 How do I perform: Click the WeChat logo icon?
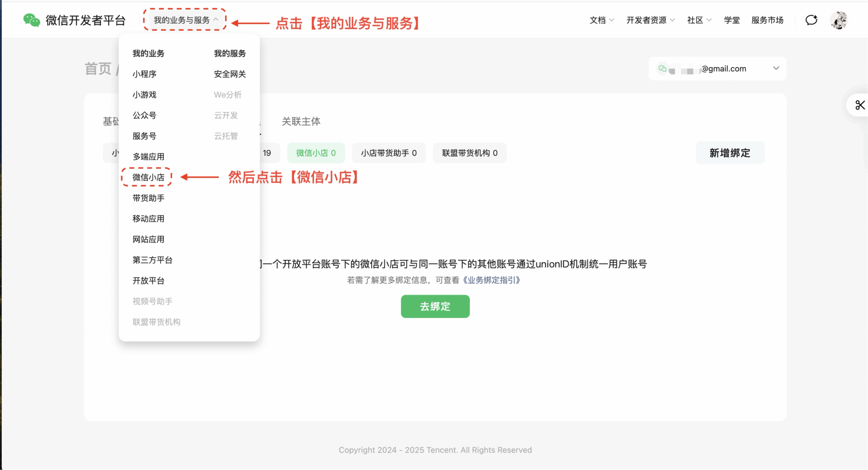(32, 20)
